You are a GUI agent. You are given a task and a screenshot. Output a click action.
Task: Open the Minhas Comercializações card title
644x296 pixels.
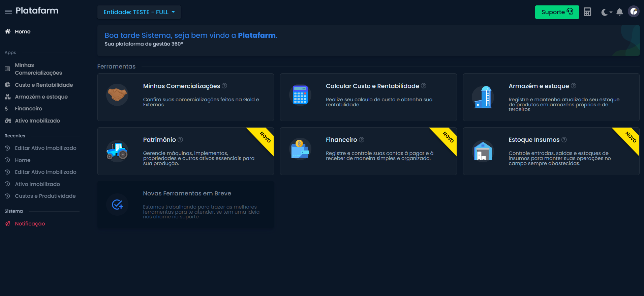(182, 86)
